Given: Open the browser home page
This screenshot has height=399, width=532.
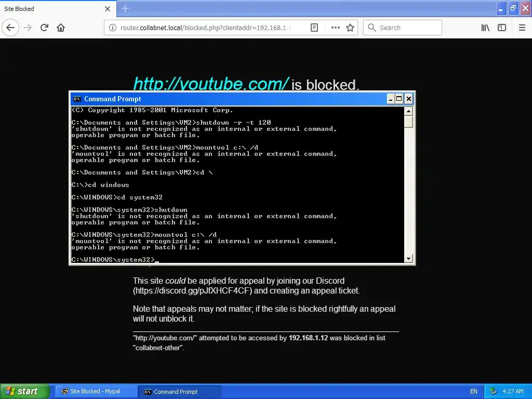Looking at the screenshot, I should [61, 28].
